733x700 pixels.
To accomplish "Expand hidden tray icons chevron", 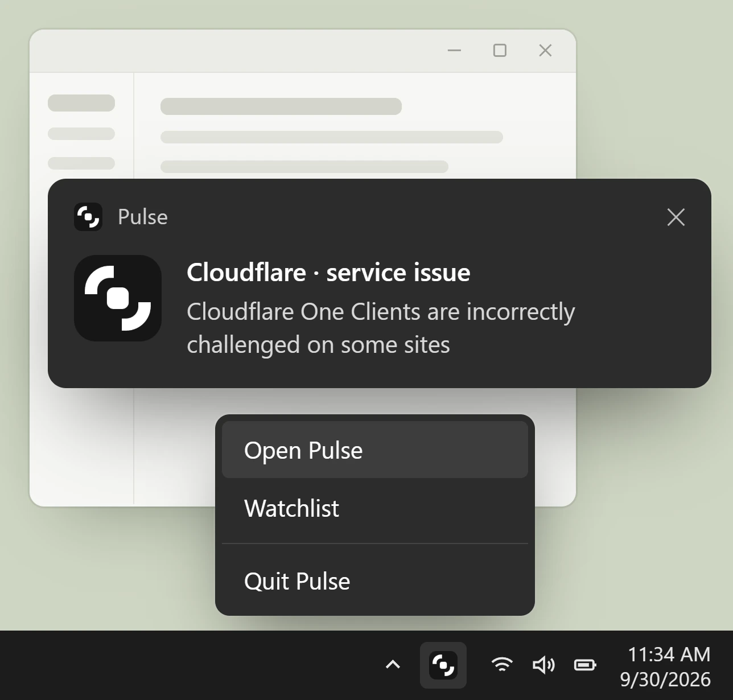I will pos(393,665).
